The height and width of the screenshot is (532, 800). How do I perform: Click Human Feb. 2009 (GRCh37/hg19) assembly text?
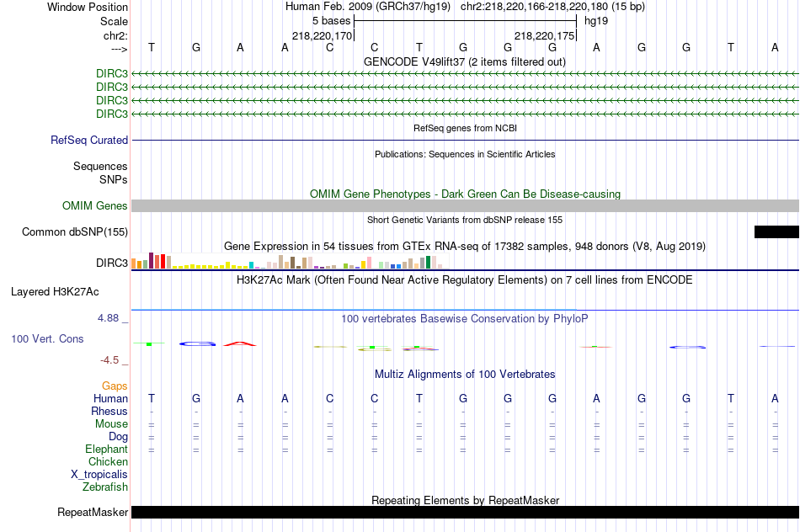(x=368, y=7)
